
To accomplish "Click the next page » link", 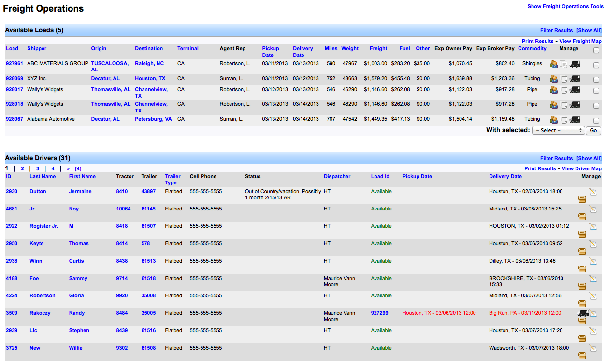I will point(68,168).
